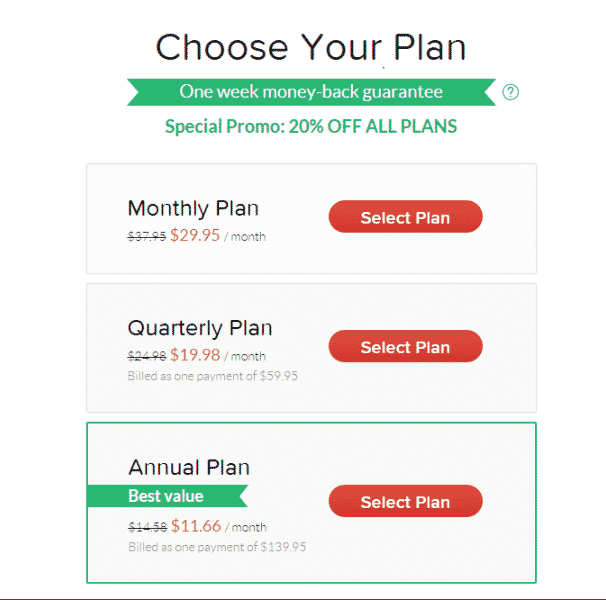Viewport: 606px width, 600px height.
Task: Select the Quarterly Plan button
Action: [x=405, y=347]
